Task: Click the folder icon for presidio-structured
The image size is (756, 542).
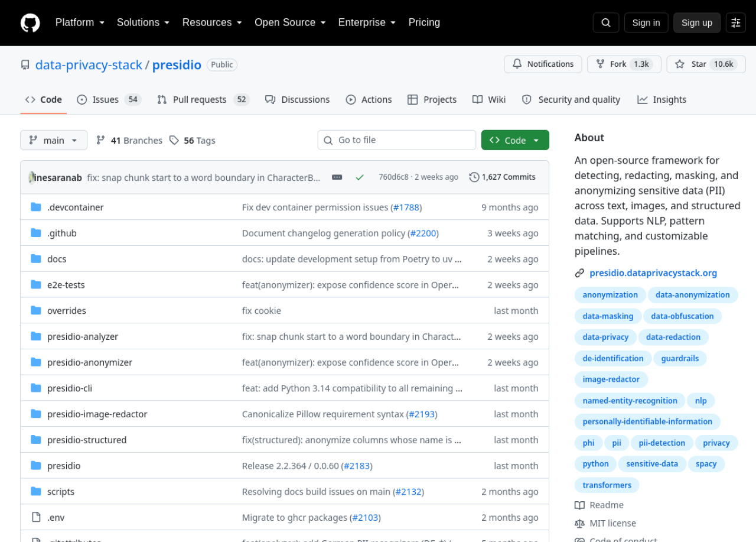Action: click(x=36, y=440)
